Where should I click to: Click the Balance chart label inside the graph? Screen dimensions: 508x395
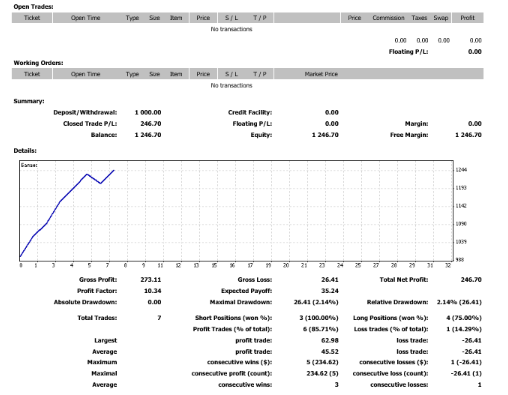click(29, 165)
